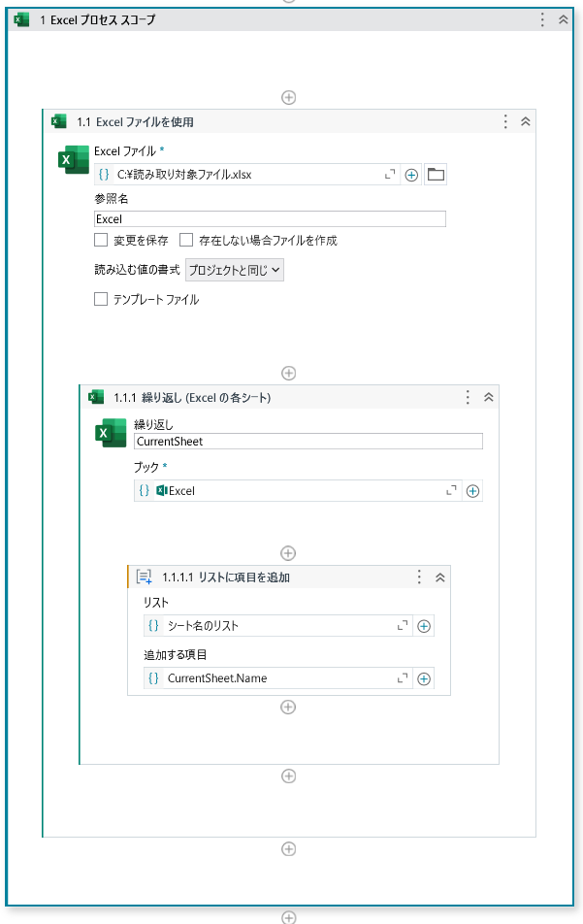Open options menu of Excel ファイルを使用
The width and height of the screenshot is (583, 924).
505,121
